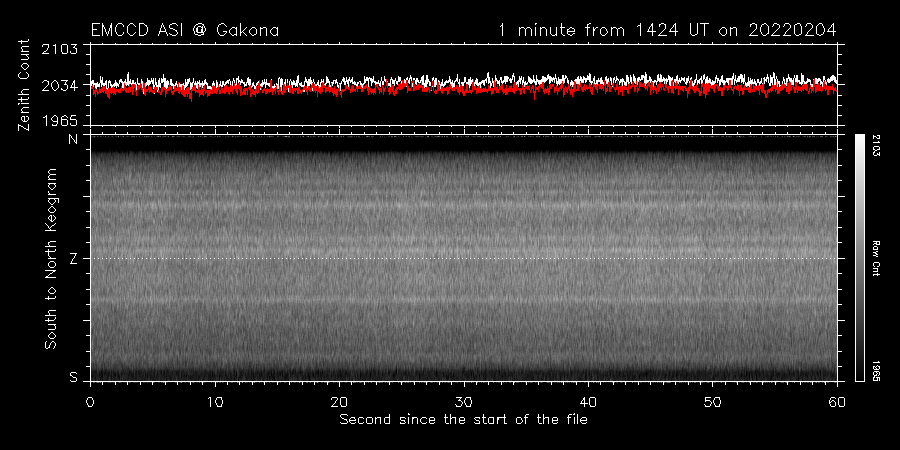The image size is (900, 450).
Task: Click the grayscale colorbar gradient
Action: click(860, 258)
